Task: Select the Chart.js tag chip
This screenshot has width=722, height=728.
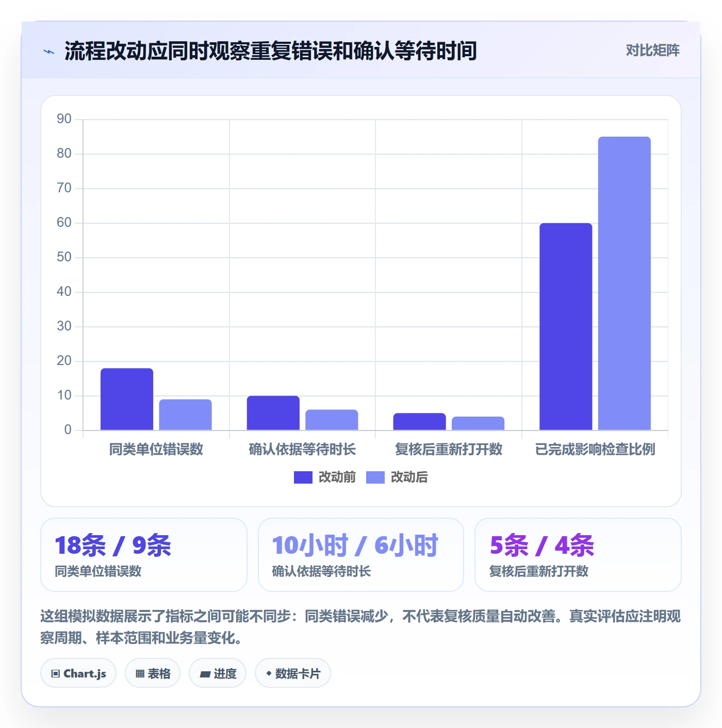Action: point(78,673)
